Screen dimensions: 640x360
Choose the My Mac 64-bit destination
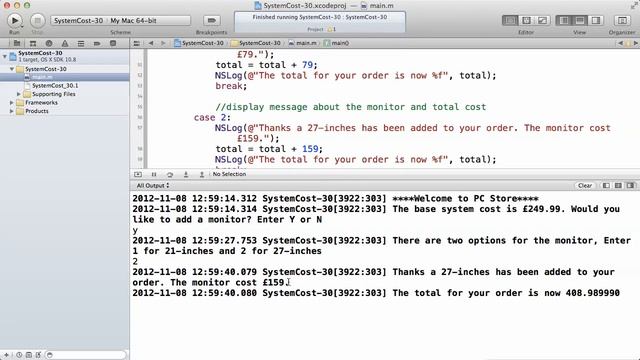tap(133, 20)
